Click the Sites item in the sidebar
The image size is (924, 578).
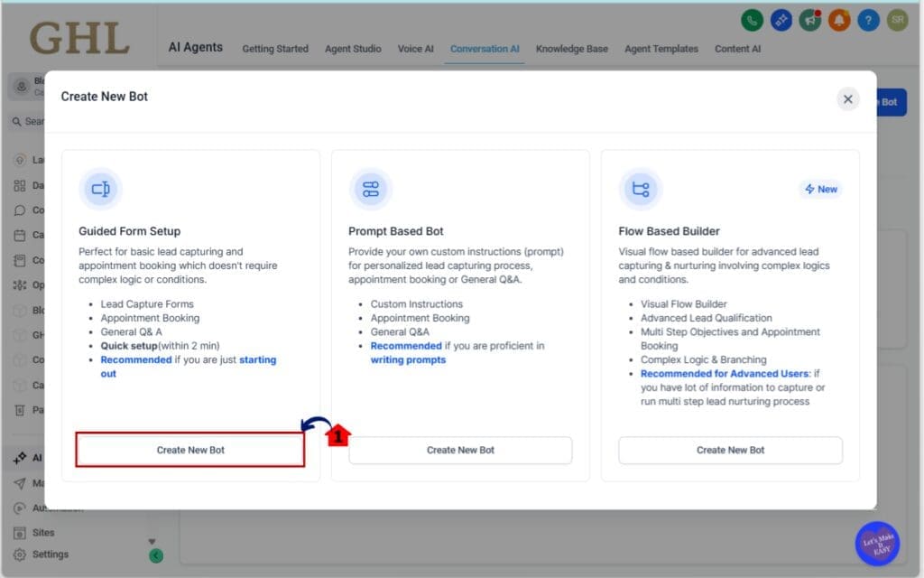point(41,532)
